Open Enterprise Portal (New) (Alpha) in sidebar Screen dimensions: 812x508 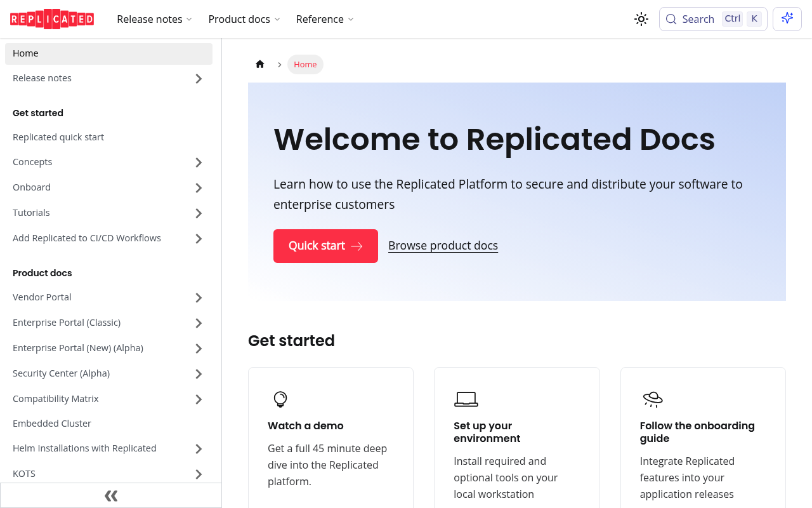tap(78, 348)
